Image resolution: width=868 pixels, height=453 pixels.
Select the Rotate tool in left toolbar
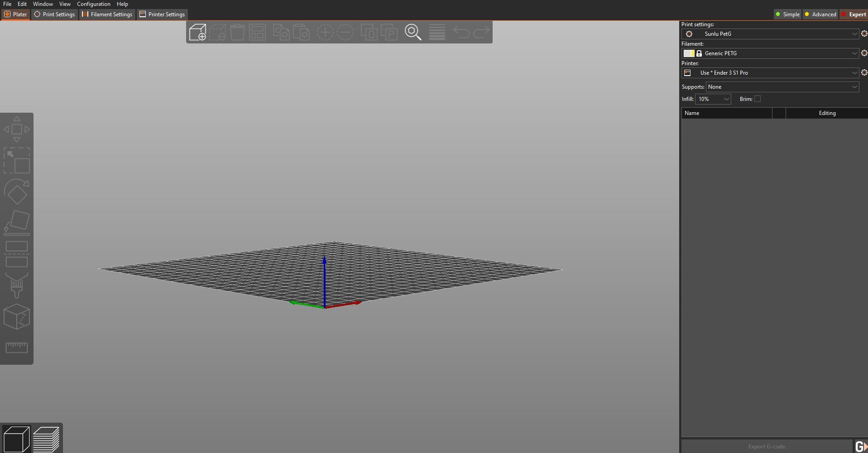point(17,192)
